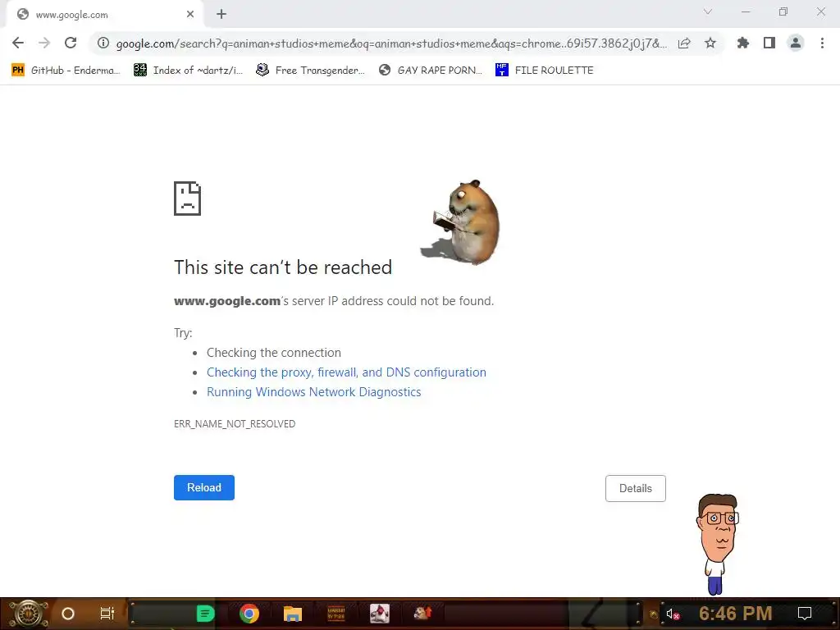Viewport: 840px width, 630px height.
Task: Open the steampunk Start button
Action: tap(29, 614)
